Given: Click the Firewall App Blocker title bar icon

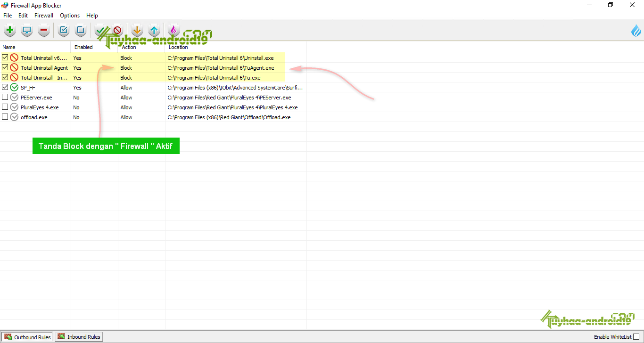Looking at the screenshot, I should 5,5.
